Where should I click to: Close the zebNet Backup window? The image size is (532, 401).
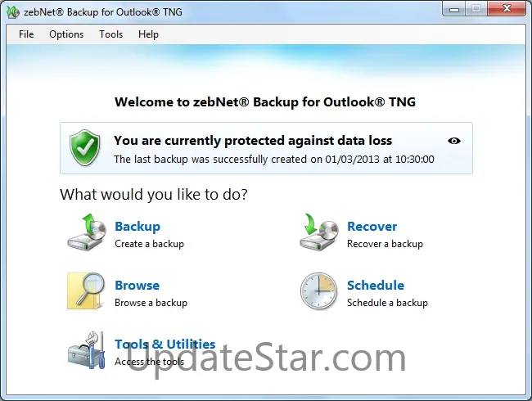(507, 9)
